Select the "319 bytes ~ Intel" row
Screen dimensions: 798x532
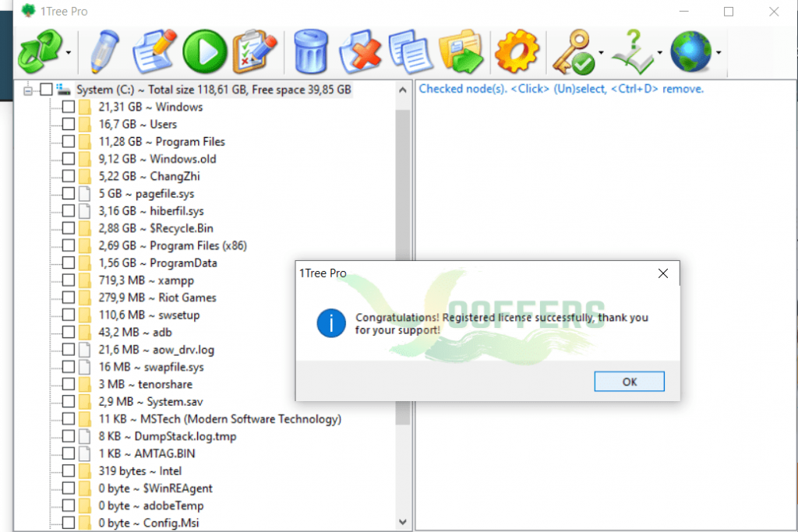140,471
